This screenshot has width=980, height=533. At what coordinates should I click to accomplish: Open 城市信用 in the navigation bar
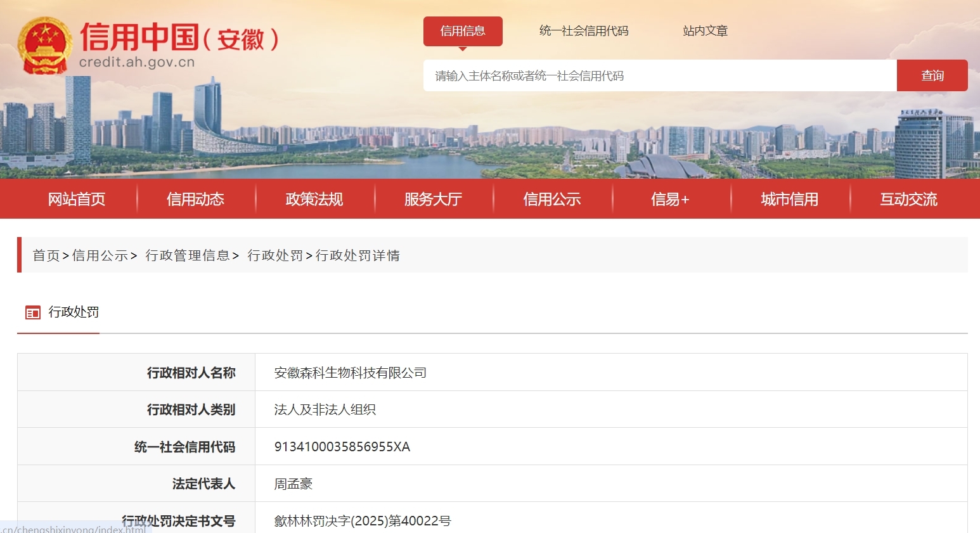point(790,199)
